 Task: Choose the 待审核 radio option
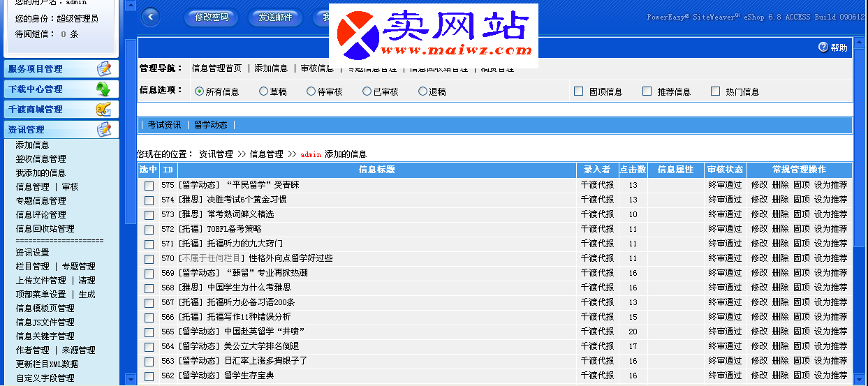(311, 91)
